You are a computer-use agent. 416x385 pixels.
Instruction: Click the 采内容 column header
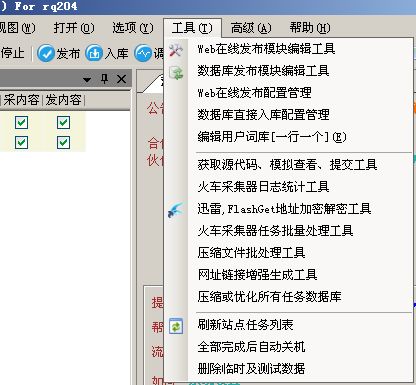21,100
